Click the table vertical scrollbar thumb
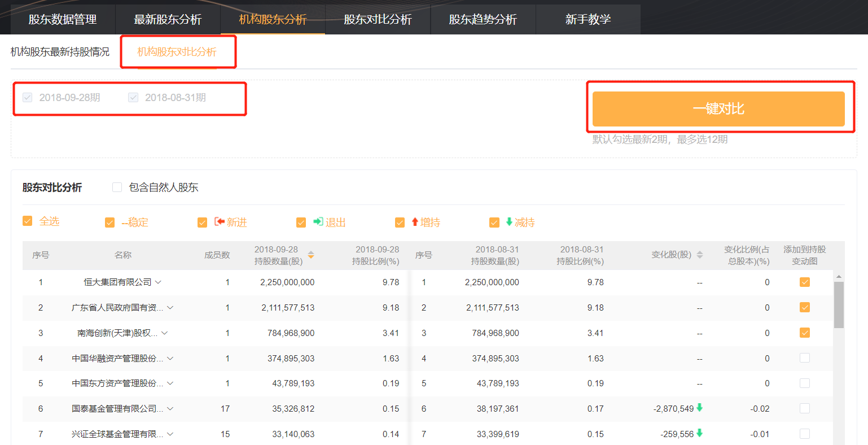The height and width of the screenshot is (445, 868). pyautogui.click(x=839, y=305)
